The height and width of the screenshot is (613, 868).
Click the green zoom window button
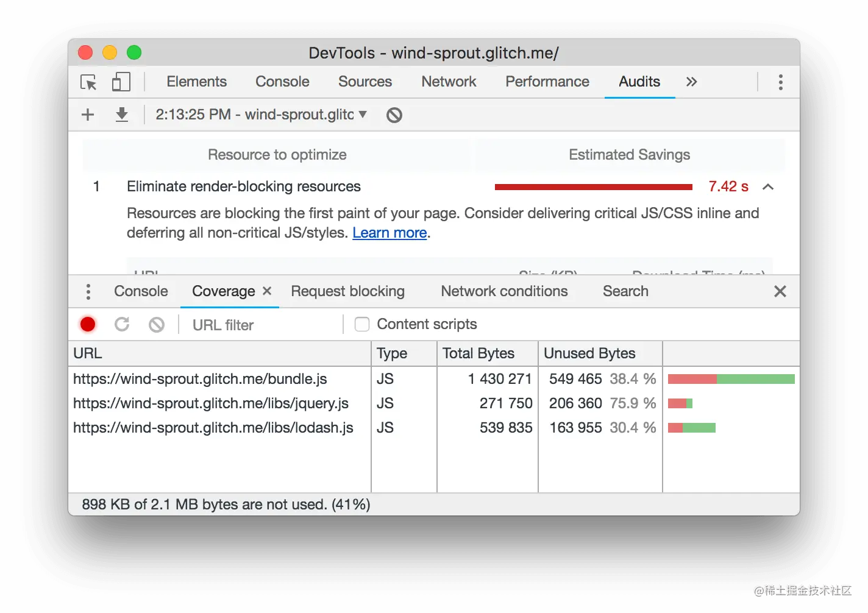[x=134, y=53]
